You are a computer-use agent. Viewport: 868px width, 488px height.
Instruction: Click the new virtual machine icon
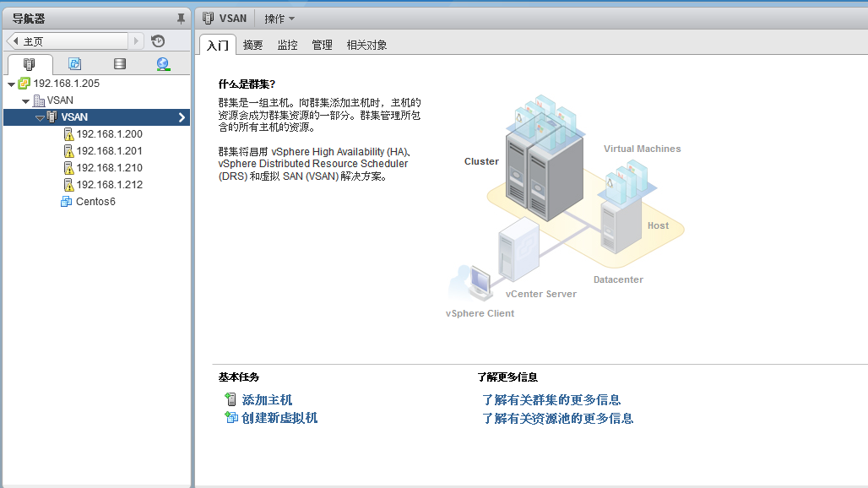(231, 417)
